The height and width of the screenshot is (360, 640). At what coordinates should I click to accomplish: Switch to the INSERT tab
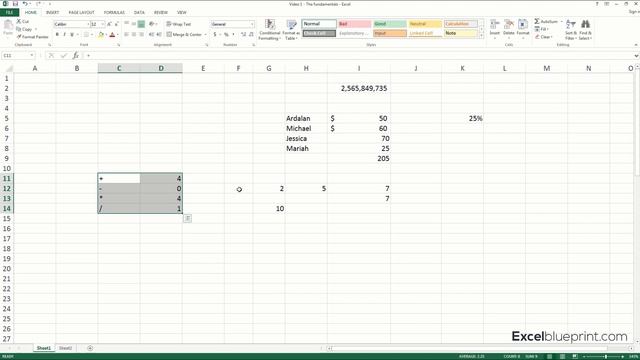pos(52,13)
